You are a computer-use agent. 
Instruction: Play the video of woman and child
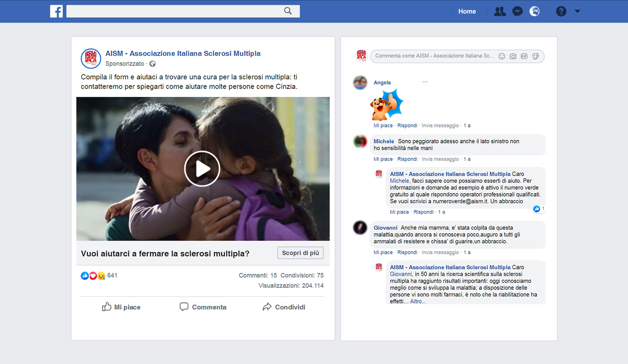(202, 169)
